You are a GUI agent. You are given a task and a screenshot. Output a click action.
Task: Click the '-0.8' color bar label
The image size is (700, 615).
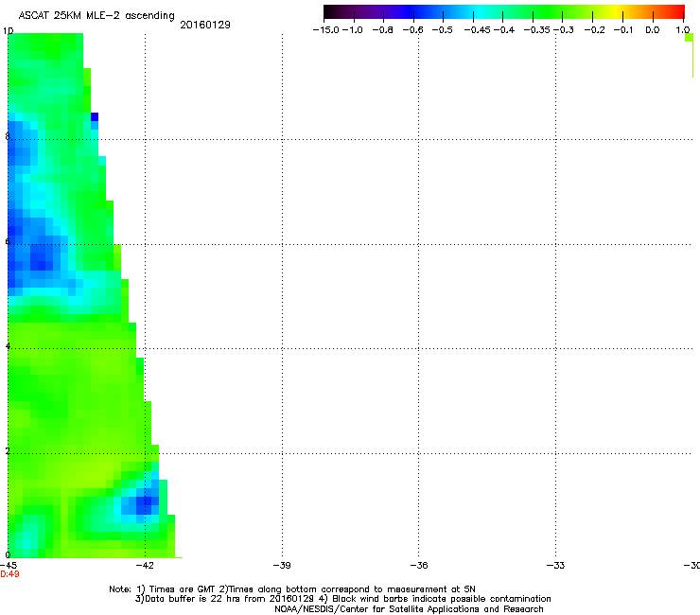tap(382, 30)
